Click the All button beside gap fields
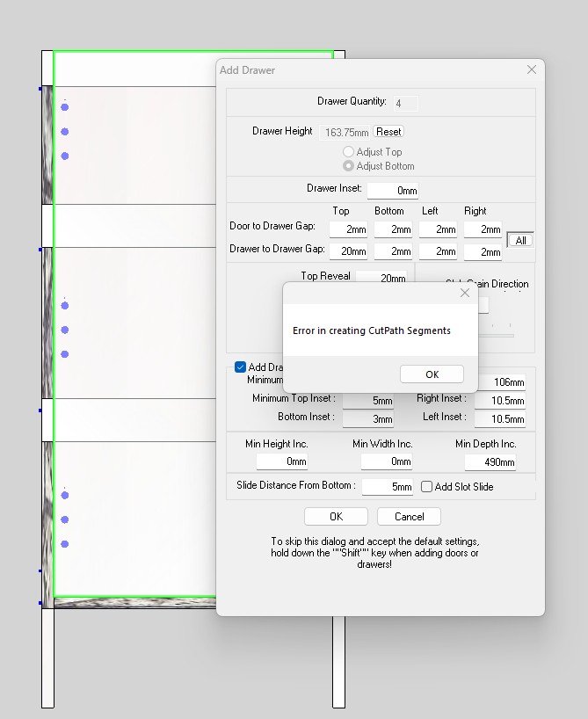 pyautogui.click(x=520, y=241)
